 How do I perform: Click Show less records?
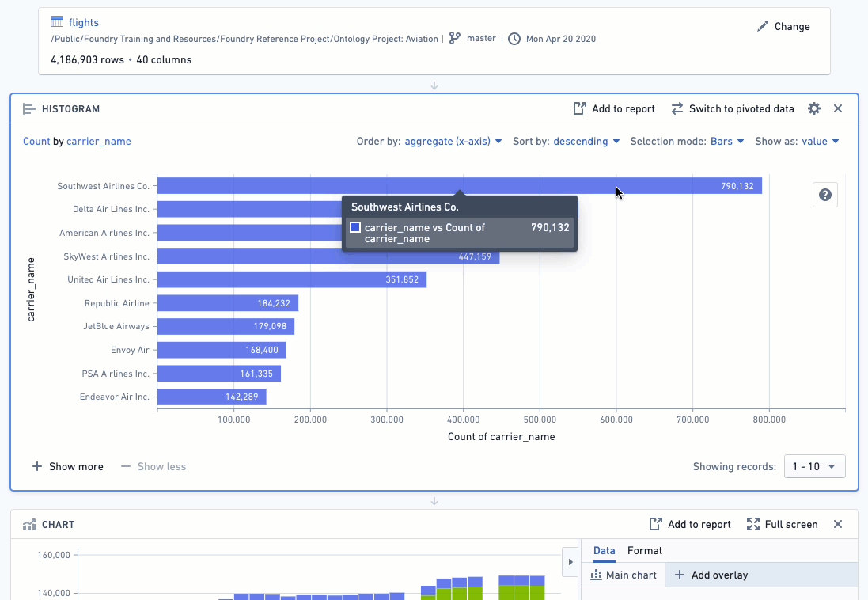[154, 466]
